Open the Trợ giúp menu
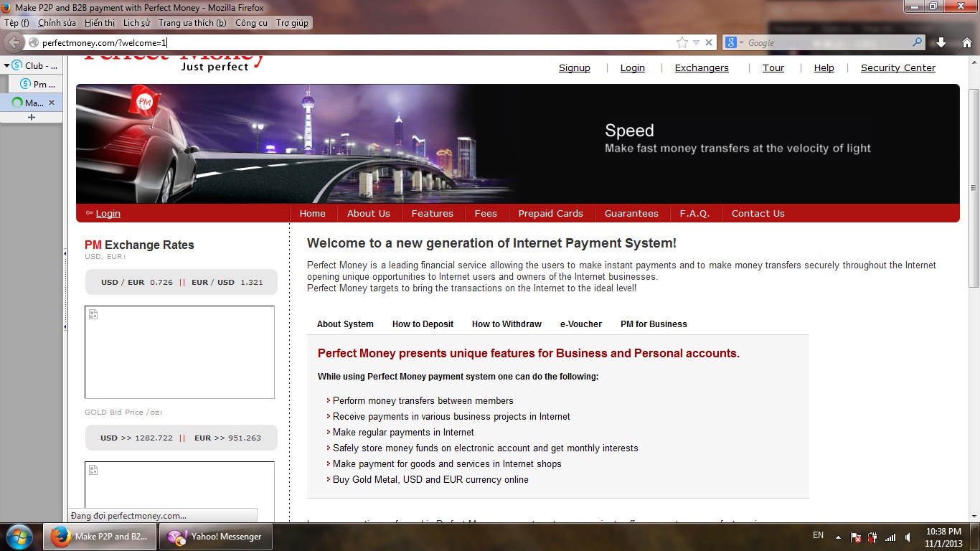Viewport: 980px width, 551px height. click(x=293, y=23)
